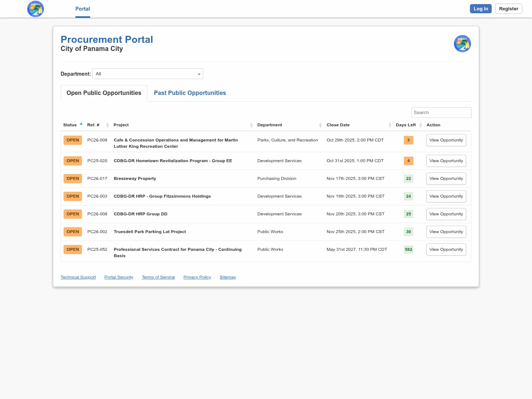Focus the opportunities Search field
Image resolution: width=532 pixels, height=399 pixels.
point(441,113)
